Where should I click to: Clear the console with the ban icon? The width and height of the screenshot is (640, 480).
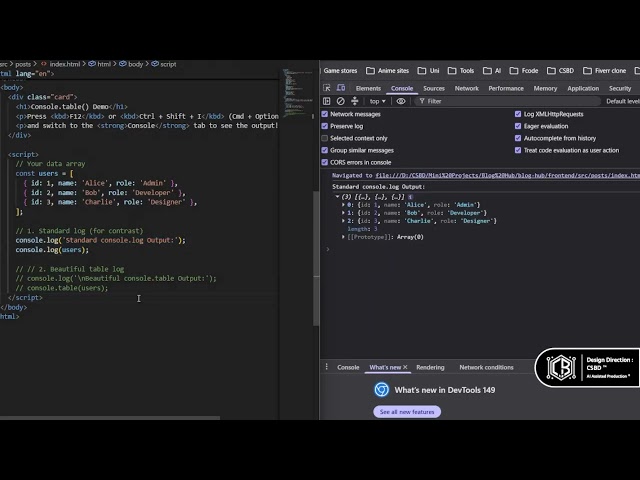(x=340, y=101)
